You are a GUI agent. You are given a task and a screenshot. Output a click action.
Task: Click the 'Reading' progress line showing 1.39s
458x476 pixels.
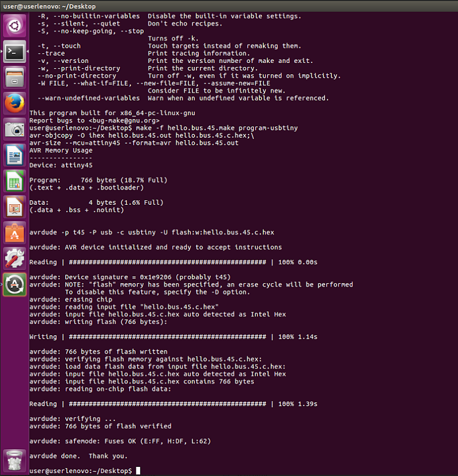point(173,404)
